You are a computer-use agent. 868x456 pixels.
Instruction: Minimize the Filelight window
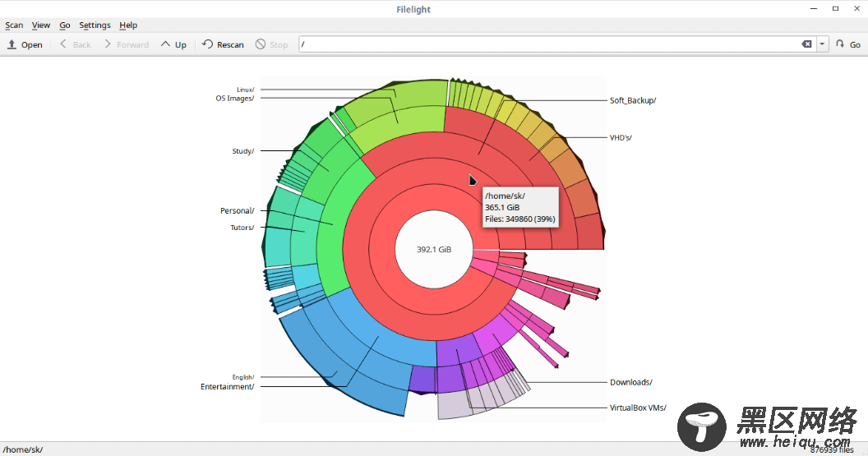814,8
